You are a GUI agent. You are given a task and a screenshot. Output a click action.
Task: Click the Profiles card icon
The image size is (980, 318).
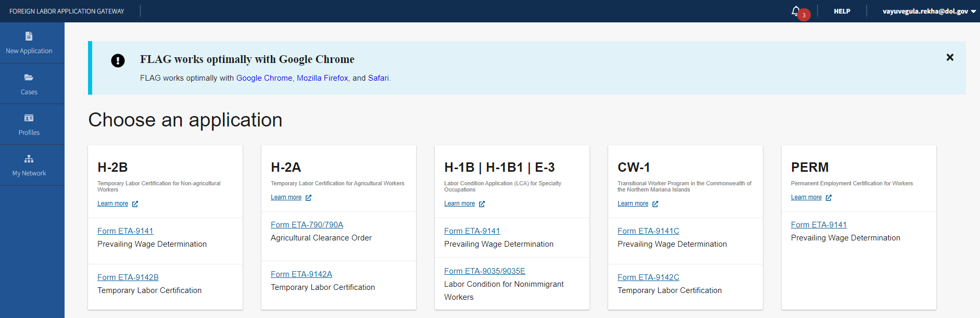pos(29,118)
